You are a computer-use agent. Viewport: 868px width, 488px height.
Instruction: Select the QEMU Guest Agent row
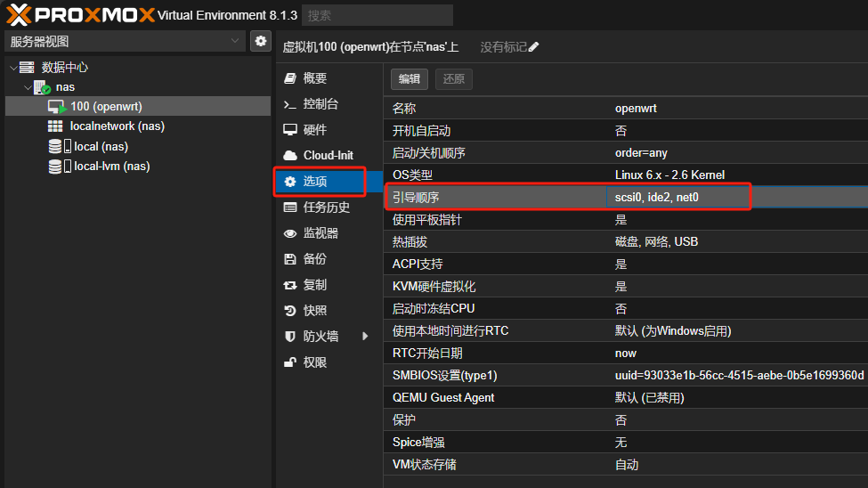(626, 398)
